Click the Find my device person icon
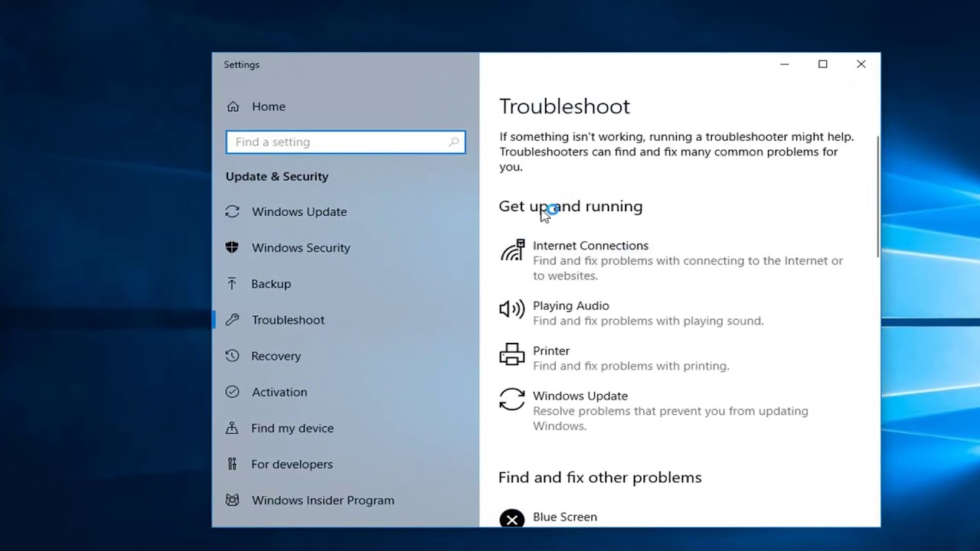 [232, 428]
